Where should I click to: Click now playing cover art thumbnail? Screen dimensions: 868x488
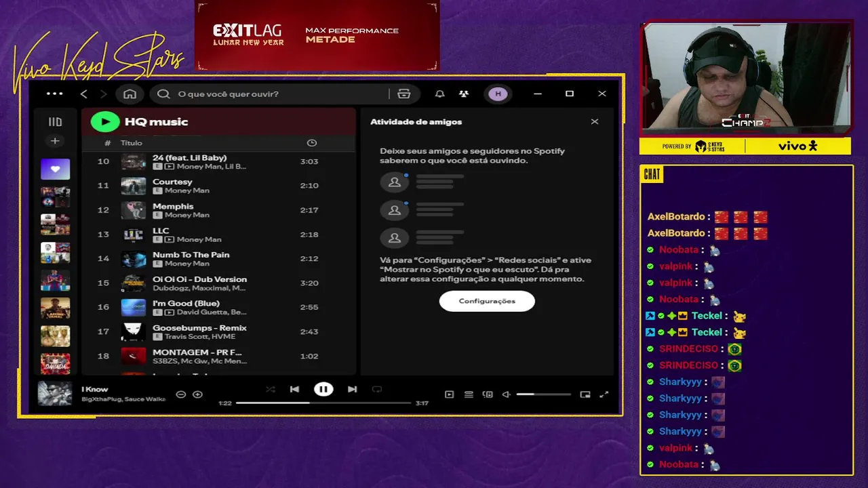click(54, 394)
